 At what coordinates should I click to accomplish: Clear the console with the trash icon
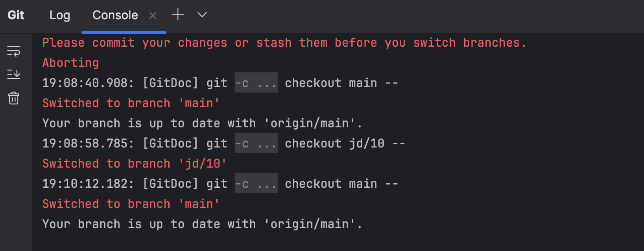[14, 98]
